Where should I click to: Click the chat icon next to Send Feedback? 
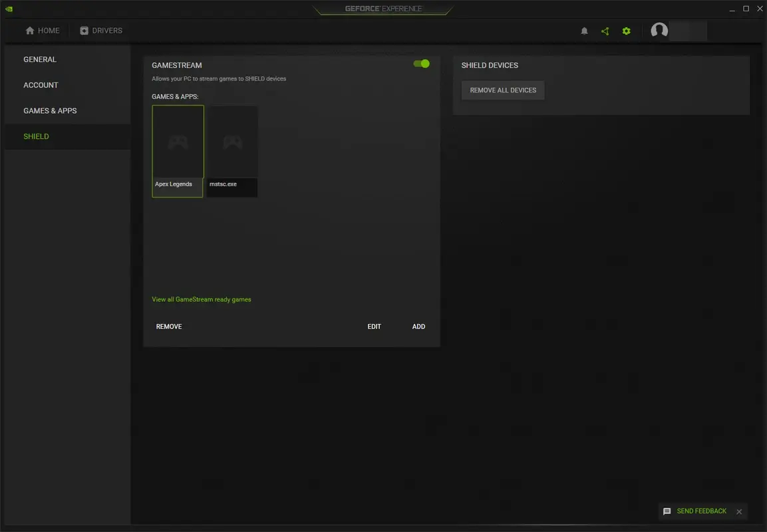667,511
